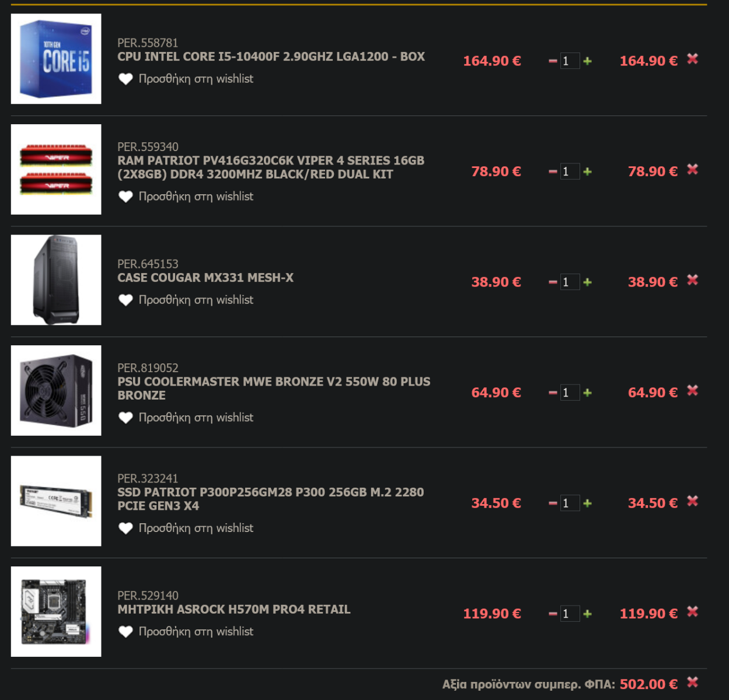Increase Coolermaster PSU quantity with plus icon

587,393
